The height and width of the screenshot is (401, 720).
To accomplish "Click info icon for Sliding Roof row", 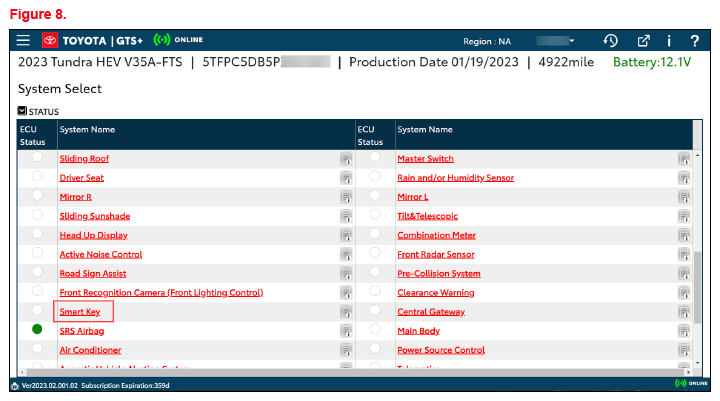I will (x=346, y=159).
